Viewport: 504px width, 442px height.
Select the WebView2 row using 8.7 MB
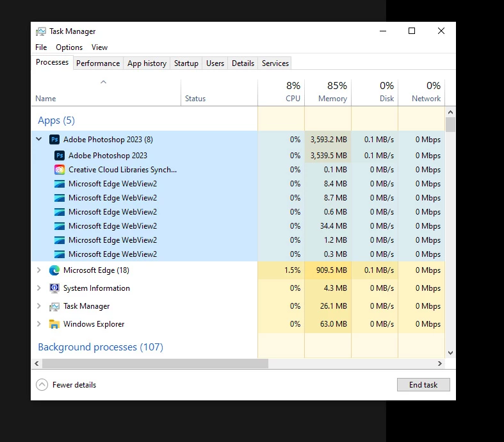tap(238, 198)
